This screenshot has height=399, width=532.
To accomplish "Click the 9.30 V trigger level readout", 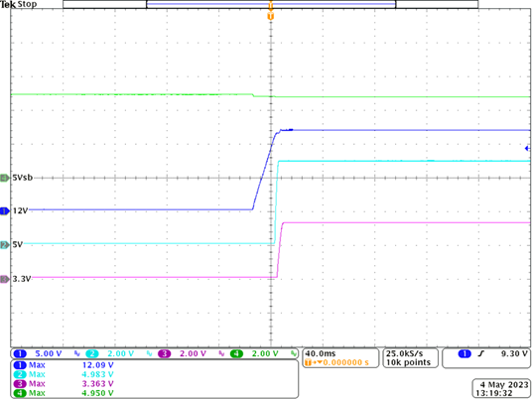I will pyautogui.click(x=514, y=354).
